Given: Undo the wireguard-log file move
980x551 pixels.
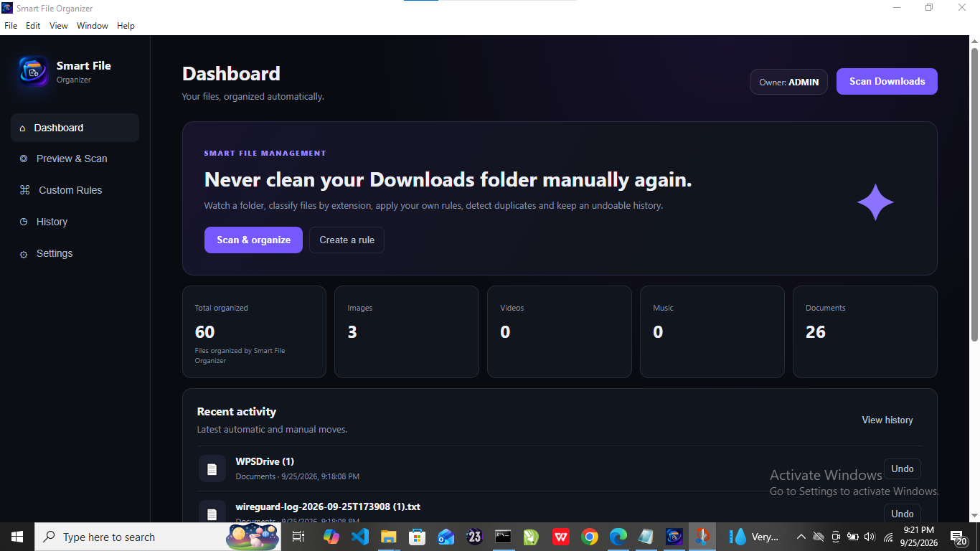Looking at the screenshot, I should coord(903,513).
